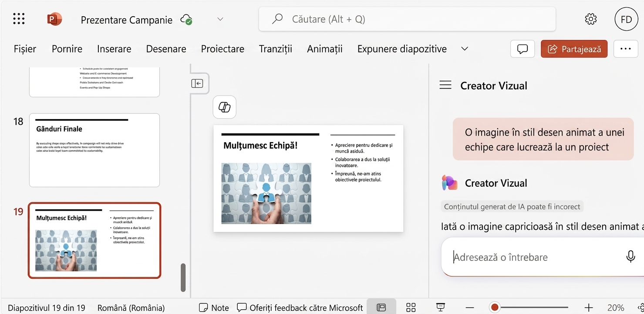Click the Partajează share button
This screenshot has height=314, width=644.
point(574,49)
